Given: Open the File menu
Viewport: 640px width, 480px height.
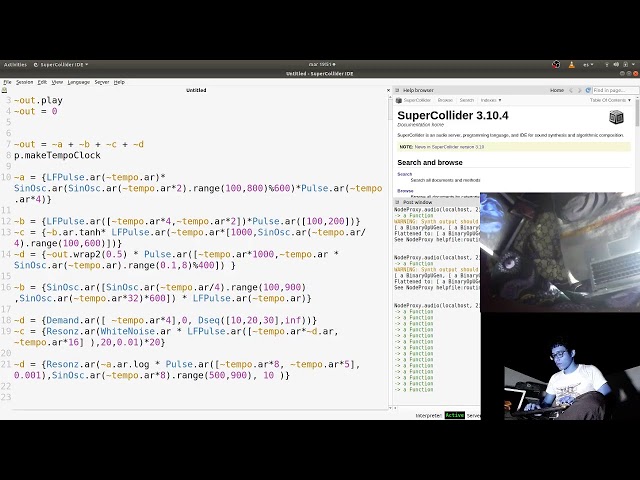Looking at the screenshot, I should point(7,82).
